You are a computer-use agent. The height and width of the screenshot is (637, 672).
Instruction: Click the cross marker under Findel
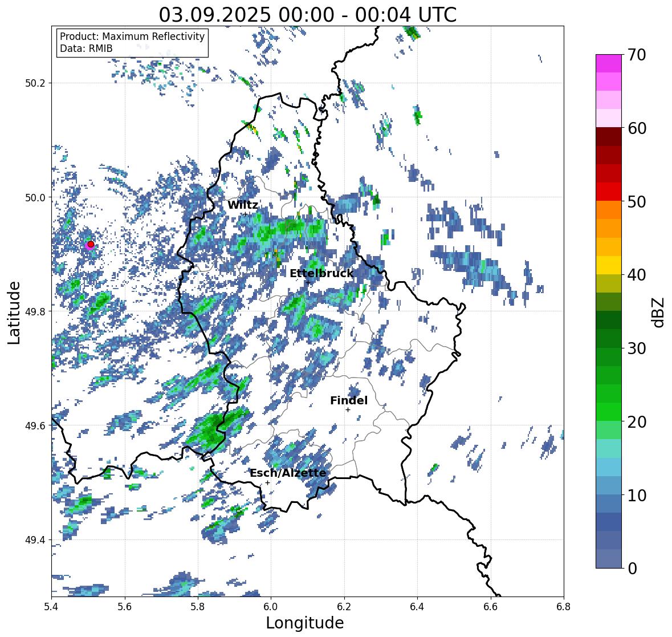(x=348, y=410)
